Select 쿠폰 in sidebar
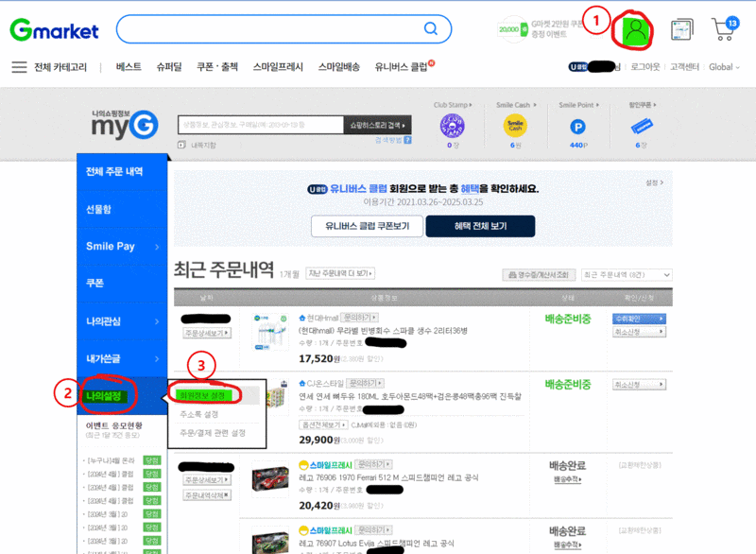 [122, 284]
